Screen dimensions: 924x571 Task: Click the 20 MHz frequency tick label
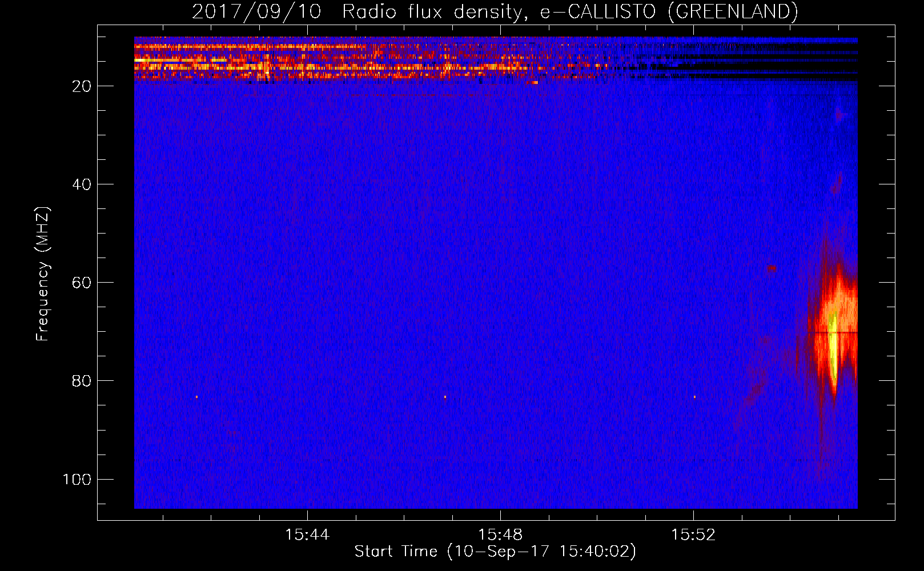(82, 86)
